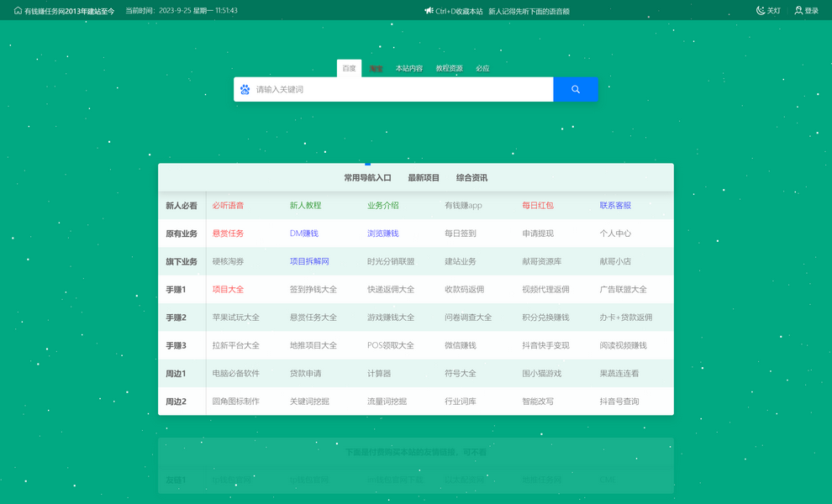Click the 登录 user login icon
Screen dimensions: 832x504
(x=798, y=11)
